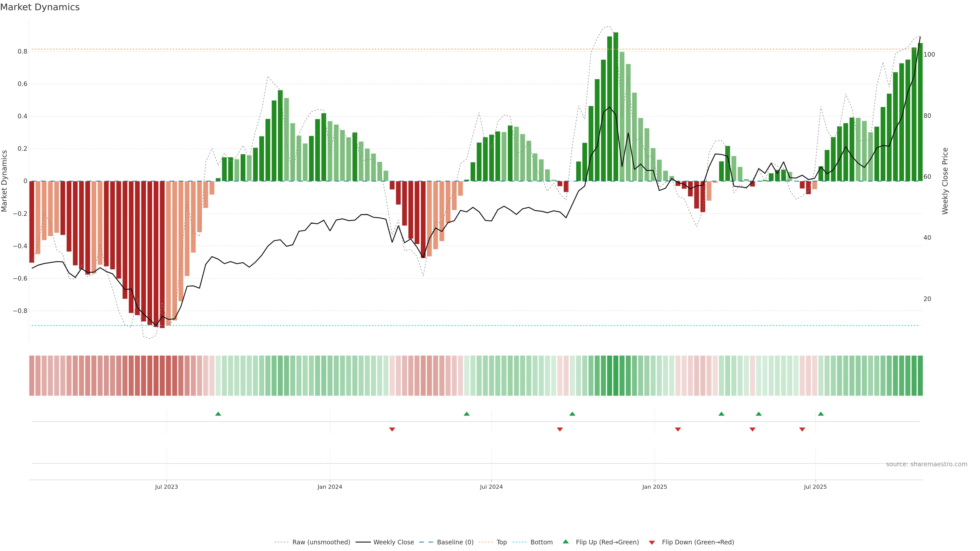Click the earliest red flip-down triangle marker
This screenshot has height=551, width=980.
(x=392, y=429)
